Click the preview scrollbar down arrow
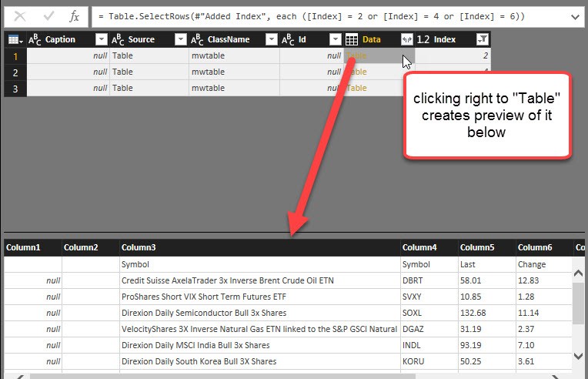The image size is (588, 379). click(578, 356)
